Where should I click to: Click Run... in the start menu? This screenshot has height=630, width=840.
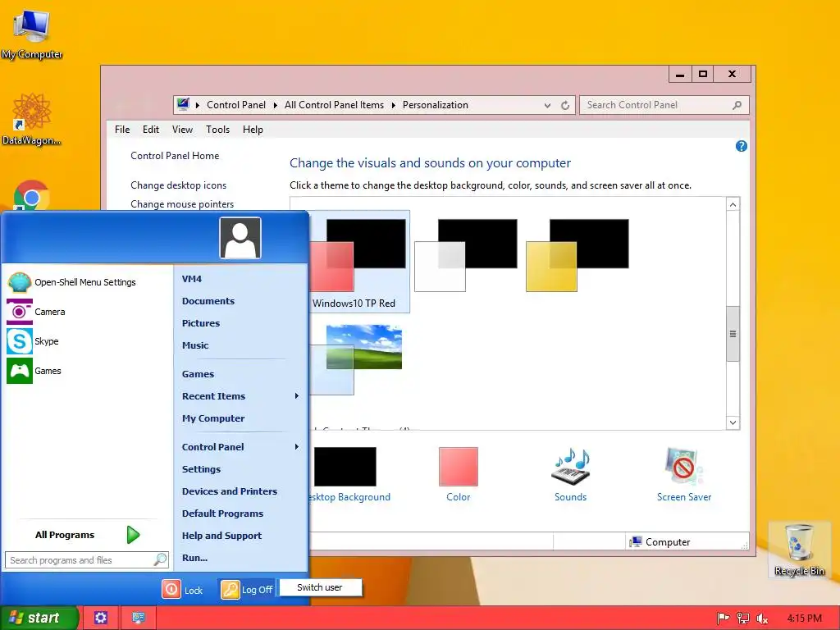(194, 558)
